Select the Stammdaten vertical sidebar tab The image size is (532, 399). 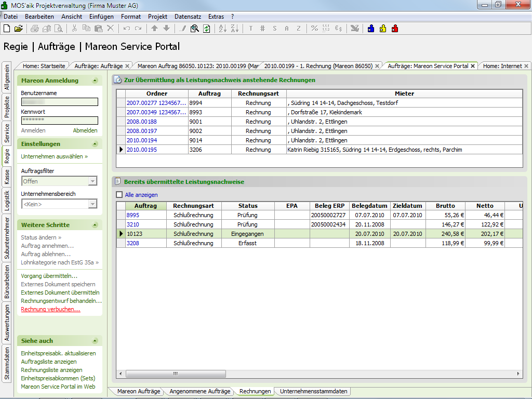(7, 363)
